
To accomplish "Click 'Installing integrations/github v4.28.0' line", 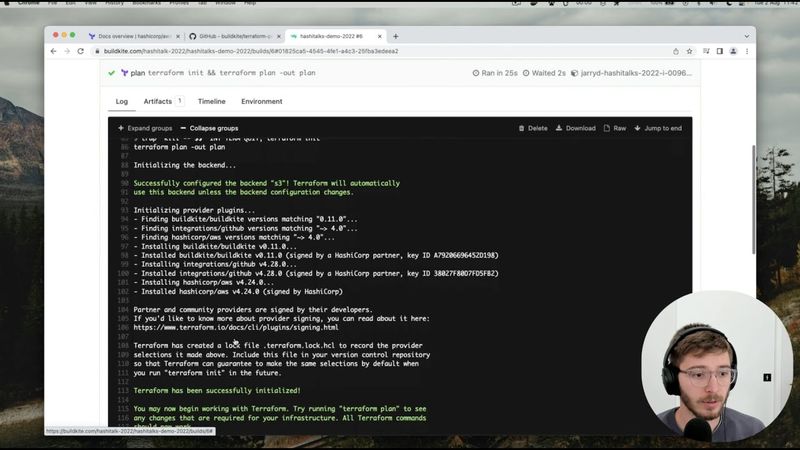I will tap(215, 264).
